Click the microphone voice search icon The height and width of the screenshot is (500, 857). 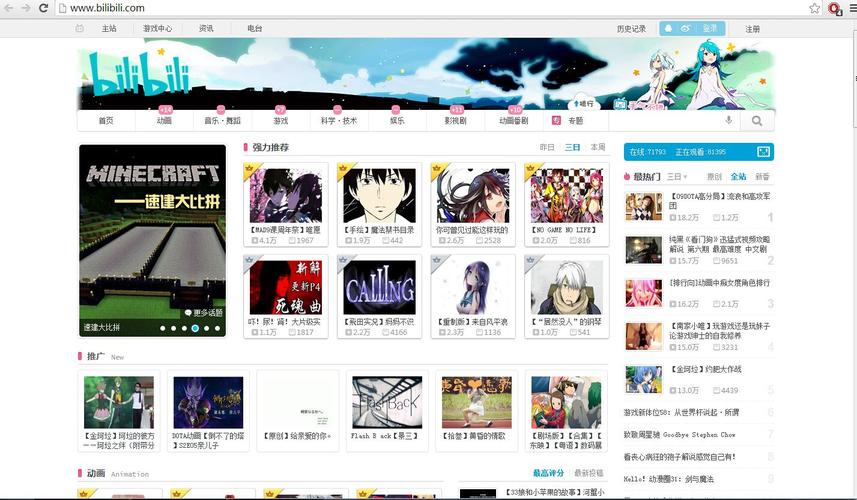click(729, 120)
